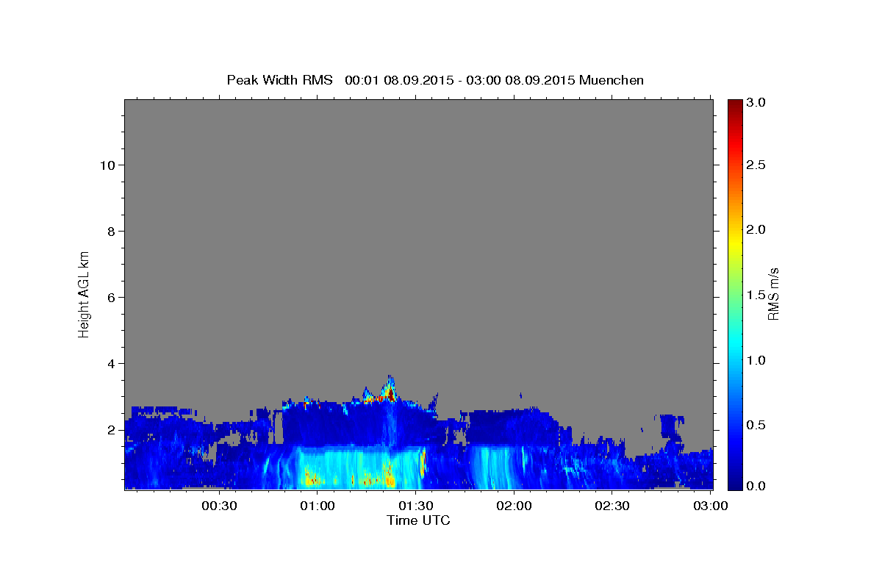Click the height tick label 2

tap(112, 430)
